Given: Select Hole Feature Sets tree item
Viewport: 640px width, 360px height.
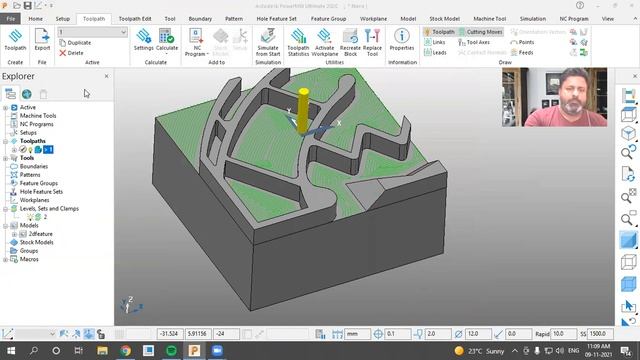Looking at the screenshot, I should coord(41,192).
